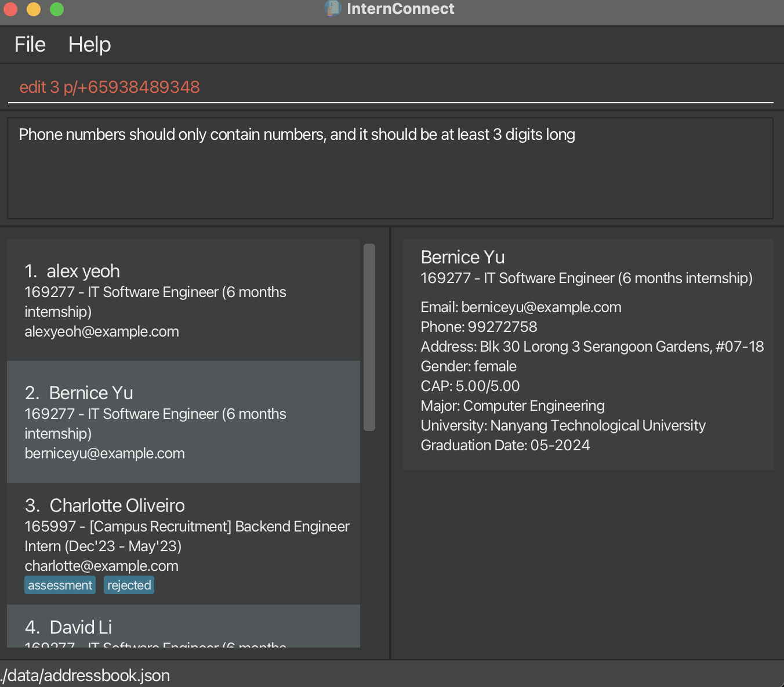Close the InternConnect window

[10, 9]
